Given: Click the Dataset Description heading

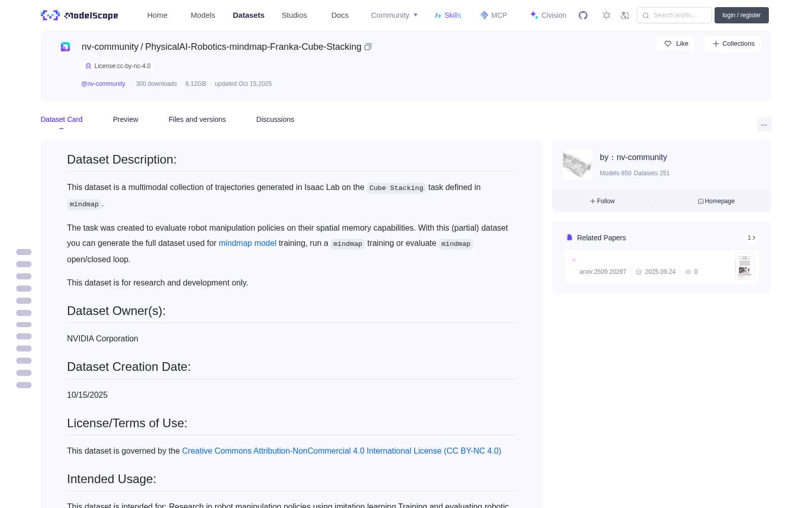Looking at the screenshot, I should point(122,160).
